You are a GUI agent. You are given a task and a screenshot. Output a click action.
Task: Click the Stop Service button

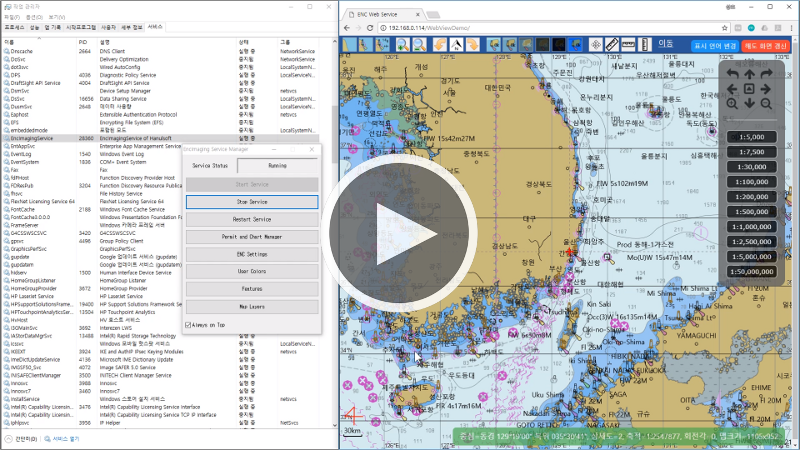point(252,202)
